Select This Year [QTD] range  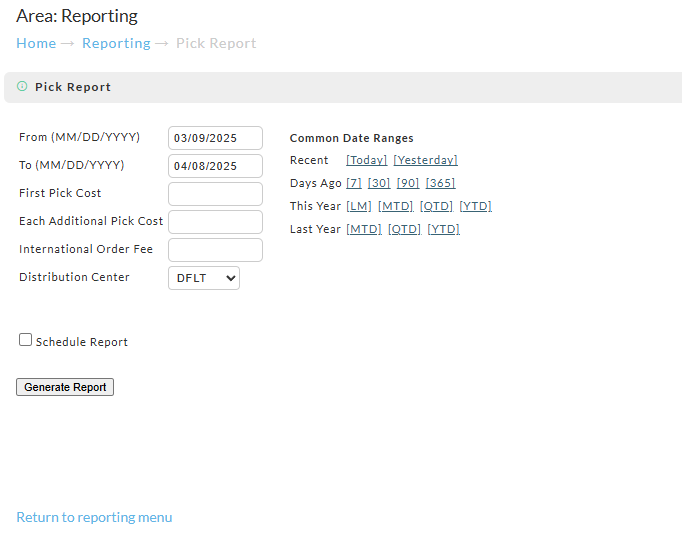tap(436, 206)
